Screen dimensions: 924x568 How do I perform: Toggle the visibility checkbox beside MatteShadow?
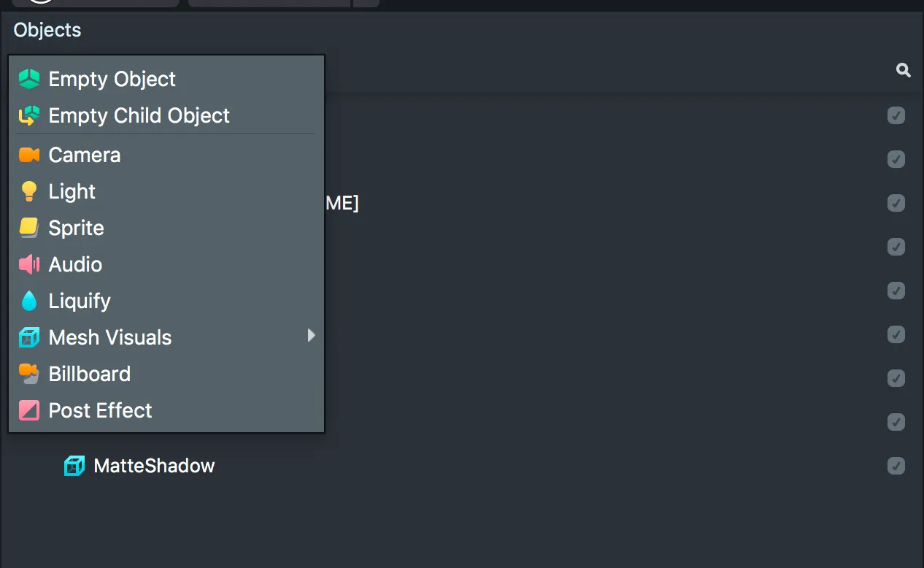pyautogui.click(x=896, y=465)
